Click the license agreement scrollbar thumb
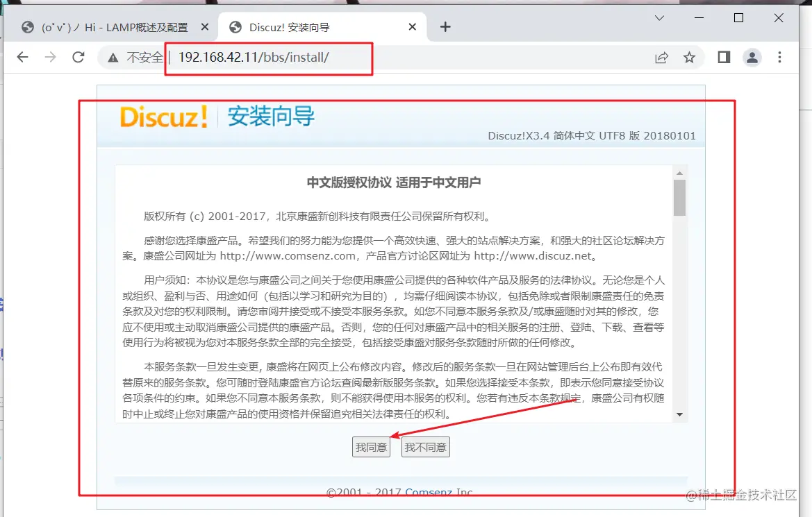 pyautogui.click(x=679, y=197)
